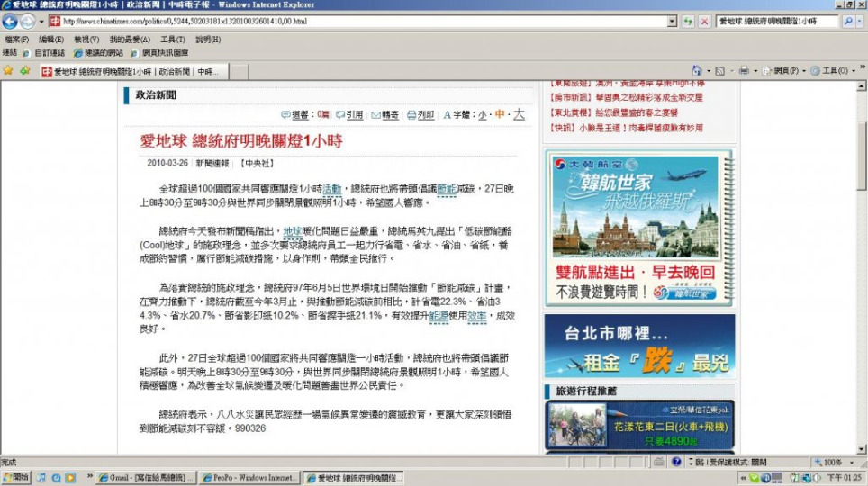868x486 pixels.
Task: Click the Refresh page icon
Action: click(689, 22)
